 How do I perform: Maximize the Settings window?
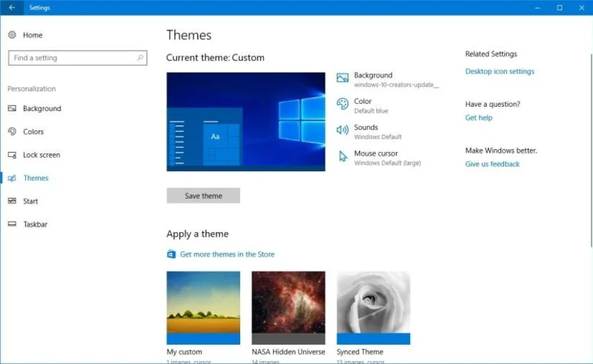(560, 7)
